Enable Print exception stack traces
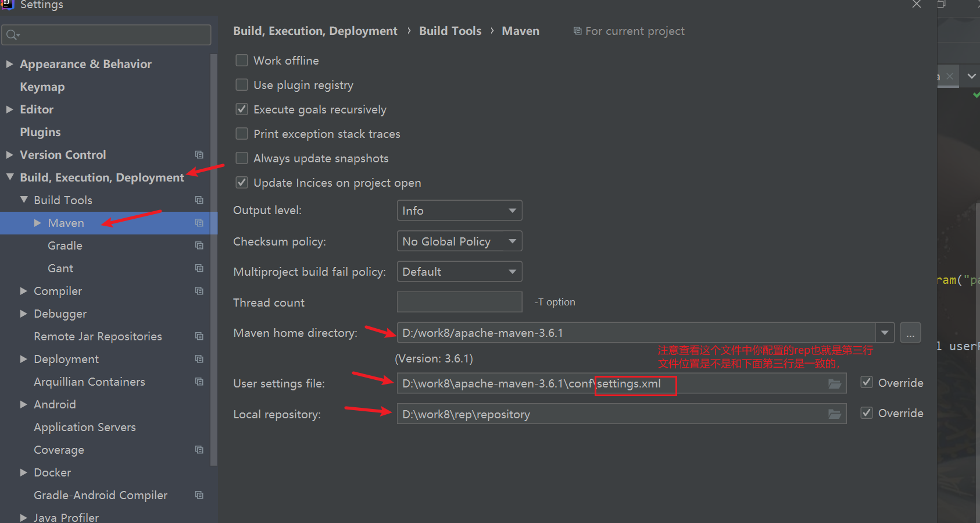Screen dimensions: 980x523 point(242,134)
